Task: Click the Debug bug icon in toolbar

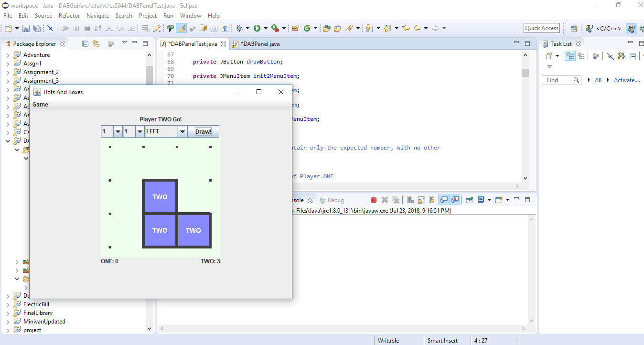Action: point(239,28)
